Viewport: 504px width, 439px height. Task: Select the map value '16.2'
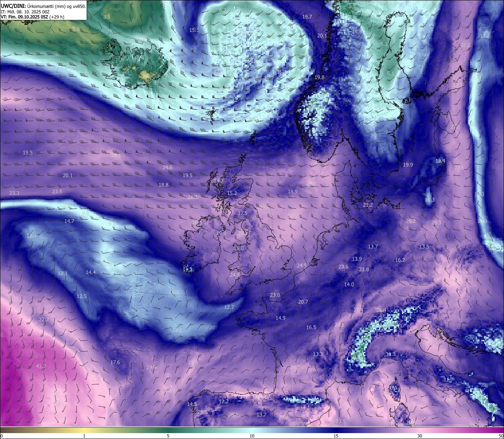pos(400,260)
